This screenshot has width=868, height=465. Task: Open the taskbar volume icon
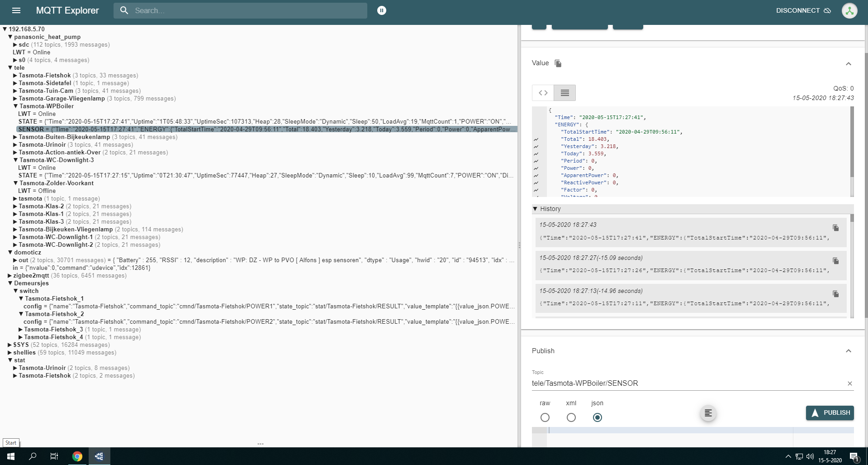(810, 456)
